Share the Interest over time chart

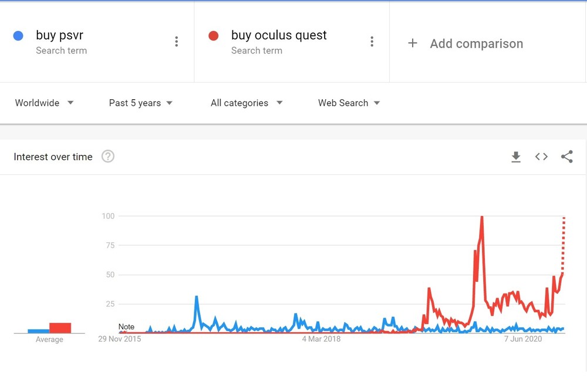coord(566,157)
